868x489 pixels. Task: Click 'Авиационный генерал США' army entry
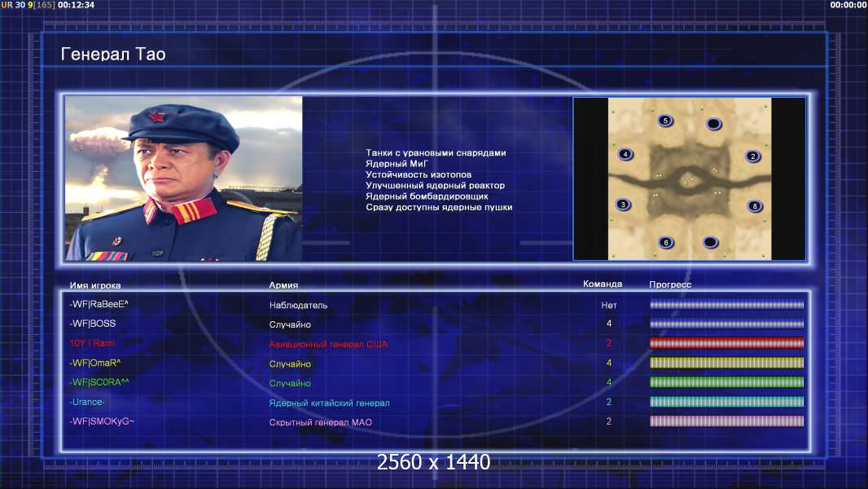[x=328, y=345]
